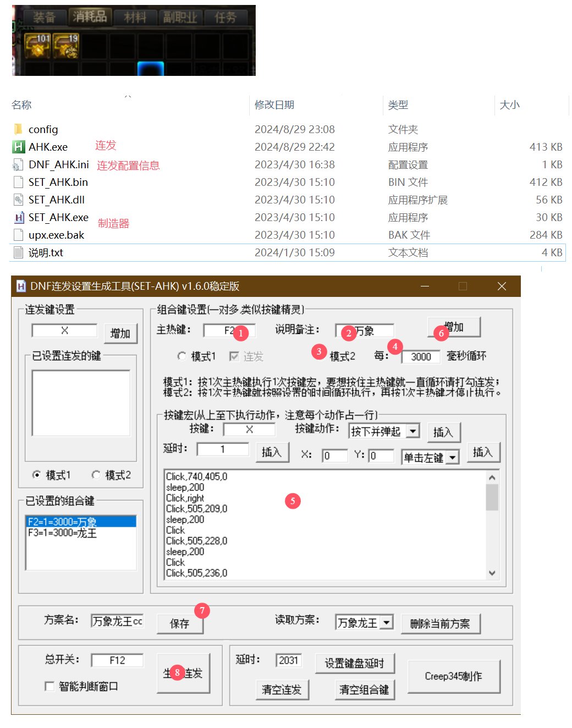Switch to the 任务 inventory tab
This screenshot has height=728, width=572.
pyautogui.click(x=225, y=17)
